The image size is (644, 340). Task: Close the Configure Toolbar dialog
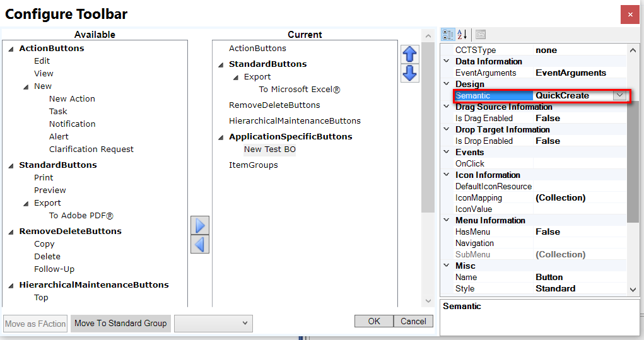(630, 15)
